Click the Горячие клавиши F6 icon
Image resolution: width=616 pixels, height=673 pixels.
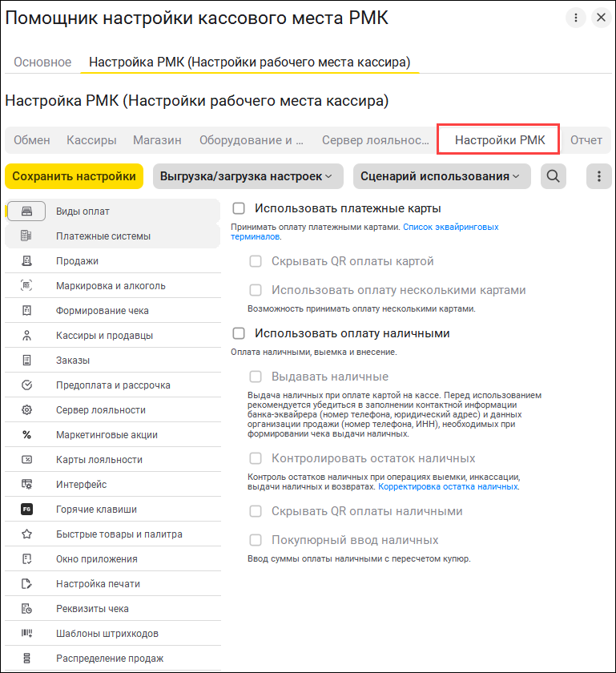click(26, 510)
